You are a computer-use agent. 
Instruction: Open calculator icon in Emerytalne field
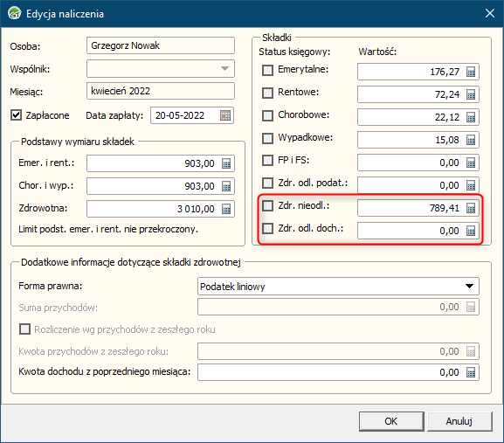(x=471, y=72)
